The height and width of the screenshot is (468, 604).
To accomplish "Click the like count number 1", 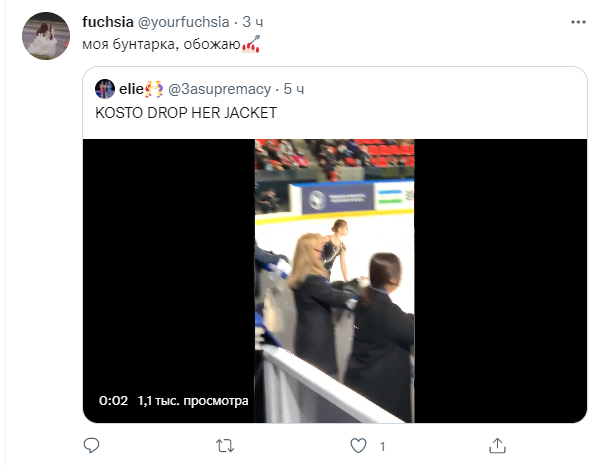I will tap(383, 444).
